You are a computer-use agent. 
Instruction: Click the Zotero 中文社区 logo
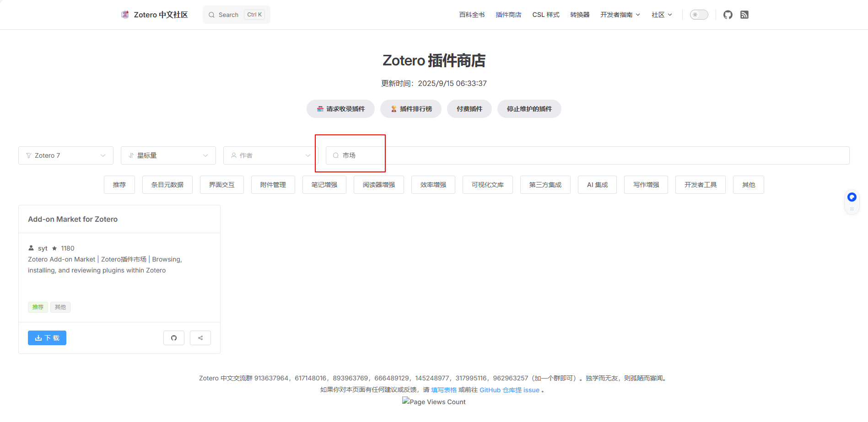154,15
